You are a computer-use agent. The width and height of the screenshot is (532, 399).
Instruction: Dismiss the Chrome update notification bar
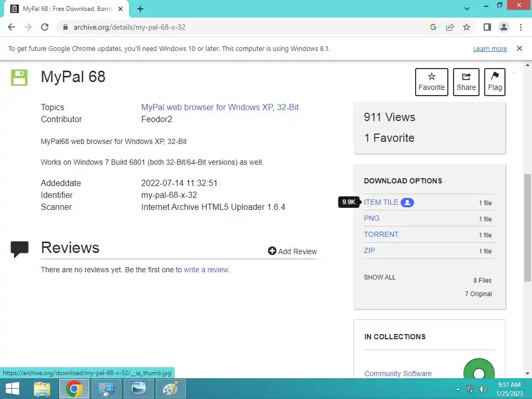click(x=519, y=48)
